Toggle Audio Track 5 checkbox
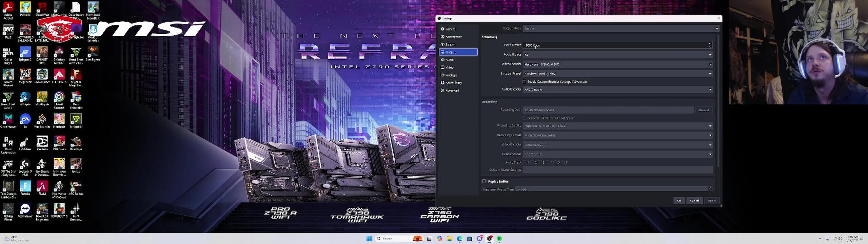The width and height of the screenshot is (868, 244). tap(555, 162)
